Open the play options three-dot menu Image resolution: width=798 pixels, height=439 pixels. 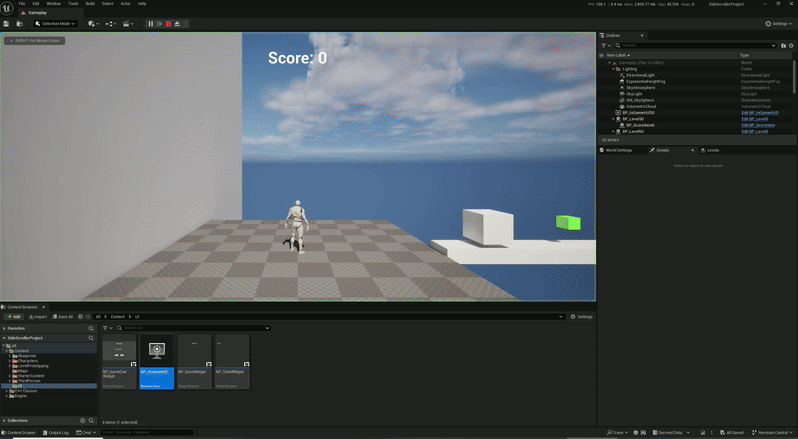pyautogui.click(x=186, y=24)
